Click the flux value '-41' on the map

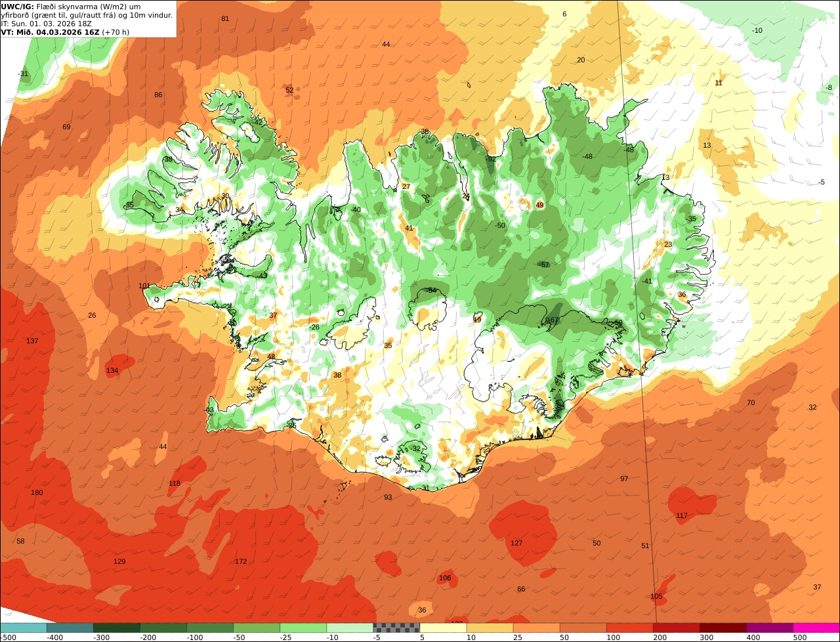pyautogui.click(x=646, y=281)
